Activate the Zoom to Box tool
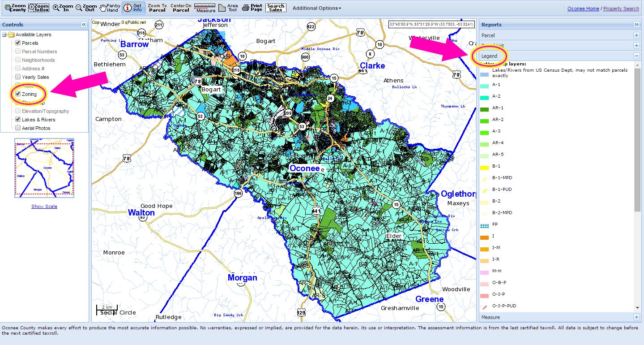This screenshot has width=644, height=345. pos(38,7)
